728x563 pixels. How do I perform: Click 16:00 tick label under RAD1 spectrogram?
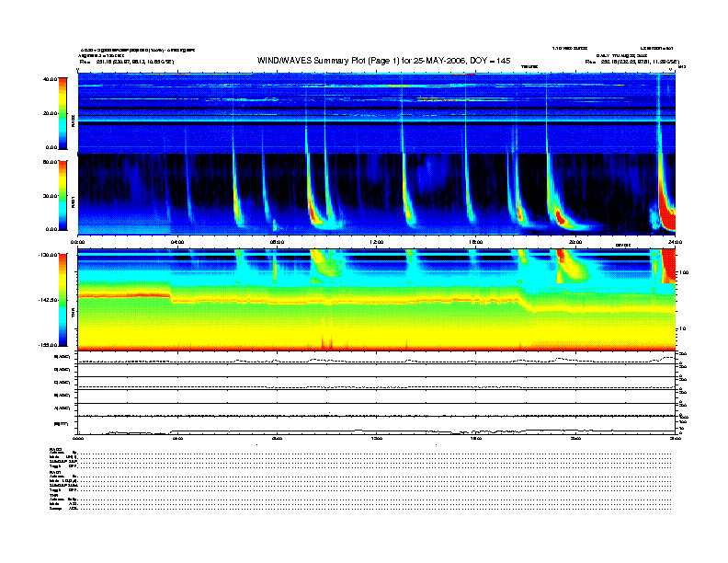point(476,242)
